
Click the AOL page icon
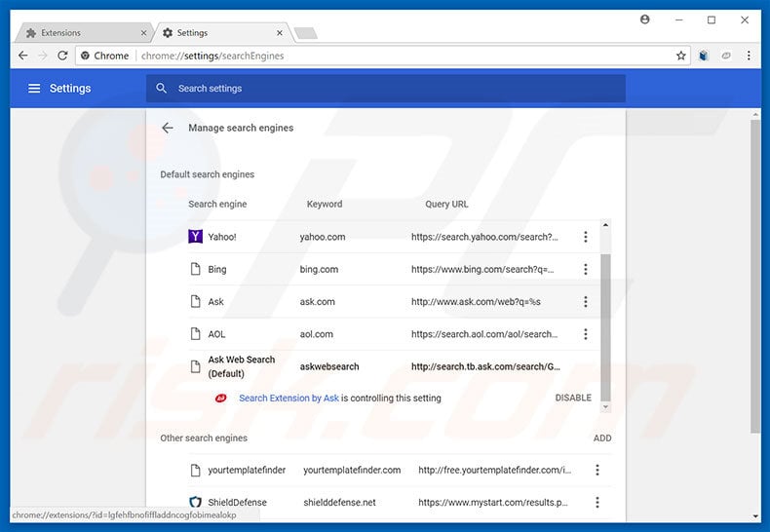[196, 334]
